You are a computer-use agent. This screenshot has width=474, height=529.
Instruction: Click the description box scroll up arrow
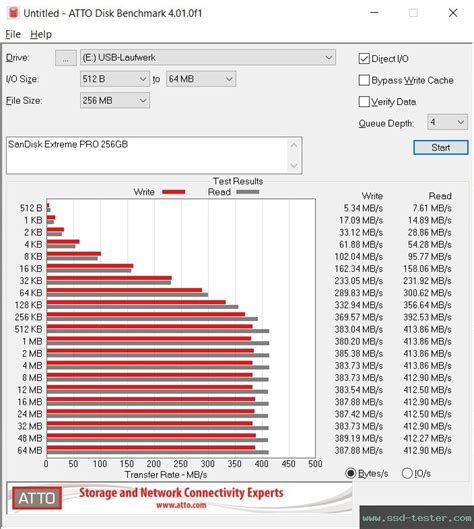coord(294,145)
